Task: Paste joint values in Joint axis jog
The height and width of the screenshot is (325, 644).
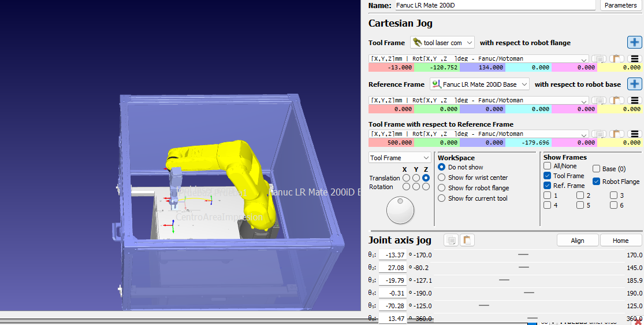Action: click(467, 241)
